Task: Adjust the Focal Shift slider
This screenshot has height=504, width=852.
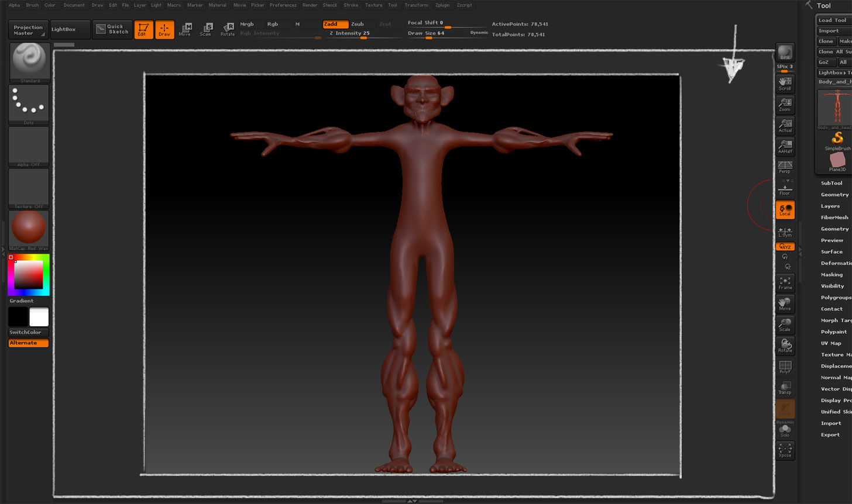Action: coord(448,23)
